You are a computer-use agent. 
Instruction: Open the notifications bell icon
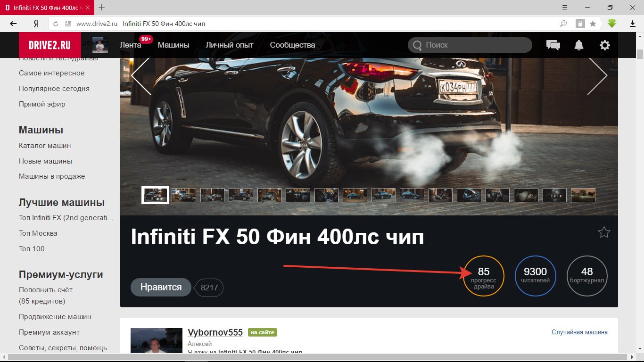tap(578, 45)
